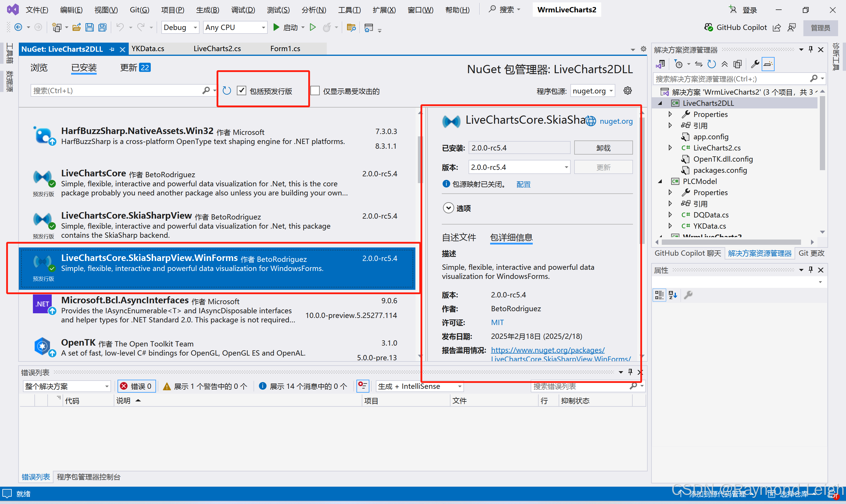Click Solution Explorer pending changes filter icon
The width and height of the screenshot is (846, 504).
point(679,64)
